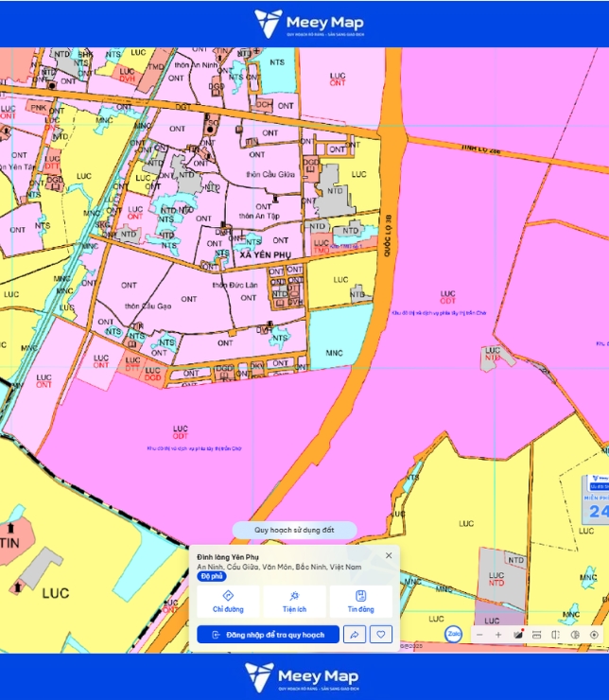Viewport: 609px width, 700px height.
Task: Zoom in with the plus map button
Action: tap(498, 635)
